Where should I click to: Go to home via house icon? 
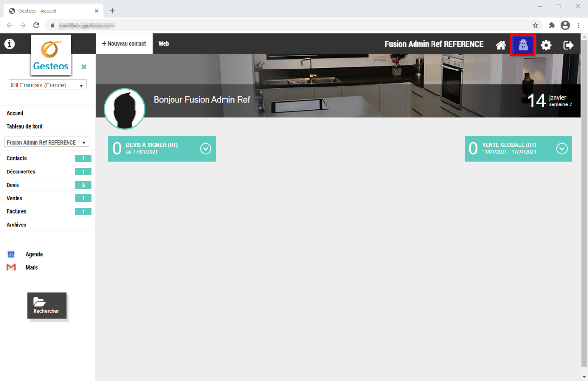501,45
